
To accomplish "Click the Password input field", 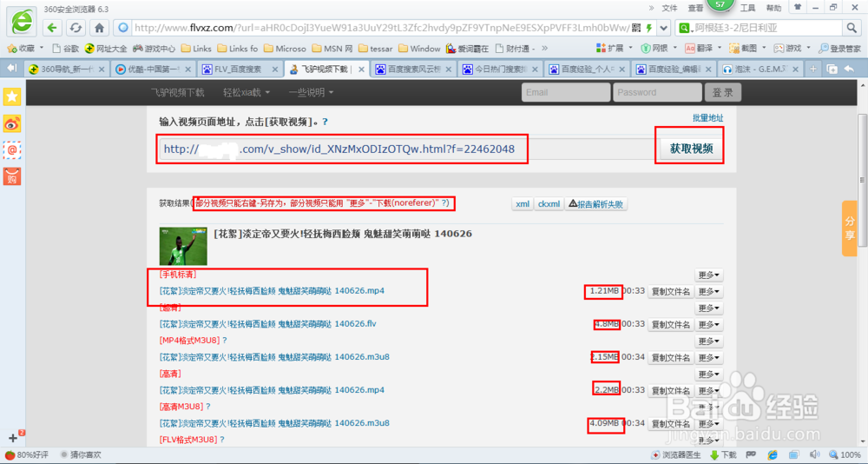I will (x=657, y=93).
